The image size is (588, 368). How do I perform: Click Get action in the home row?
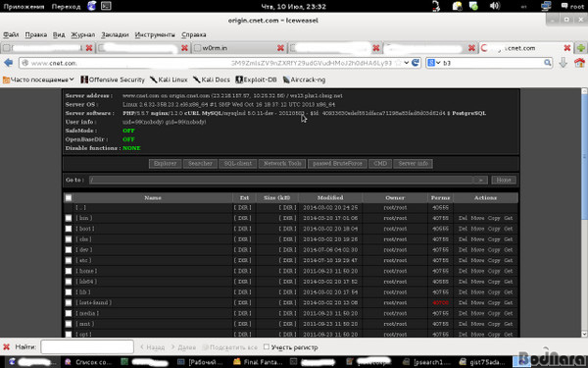click(508, 271)
